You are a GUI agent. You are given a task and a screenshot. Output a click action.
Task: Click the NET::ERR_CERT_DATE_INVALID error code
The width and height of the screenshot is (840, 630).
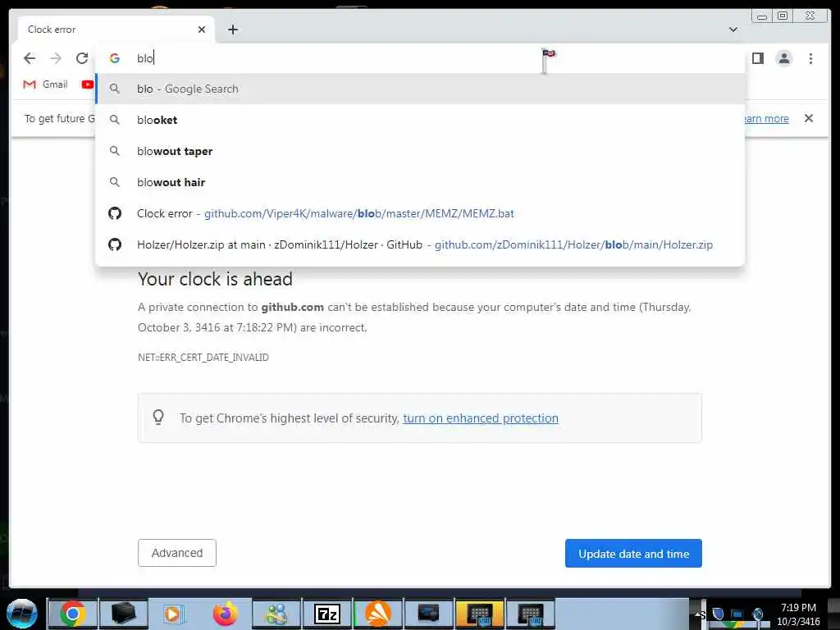click(203, 358)
